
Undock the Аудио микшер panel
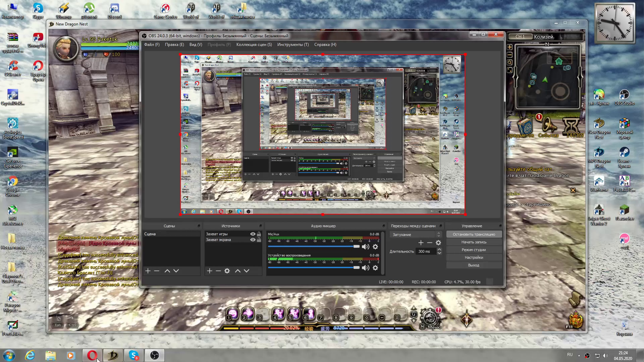383,226
